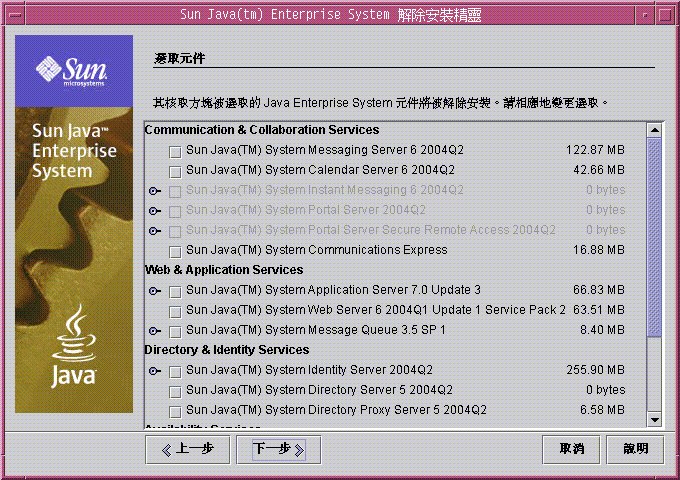Click the '66.83 MB' size value
Viewport: 680px width, 480px height.
pyautogui.click(x=598, y=290)
